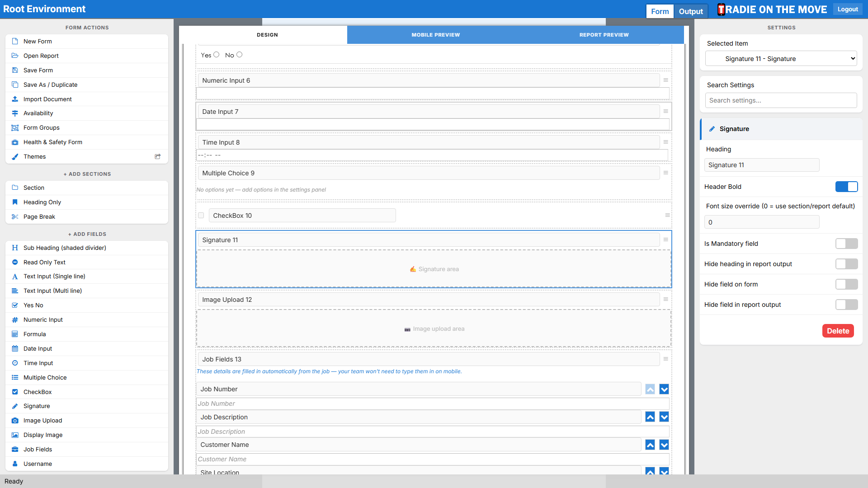Click the Availability signpost icon
Screen dimensions: 868x488
(15, 113)
